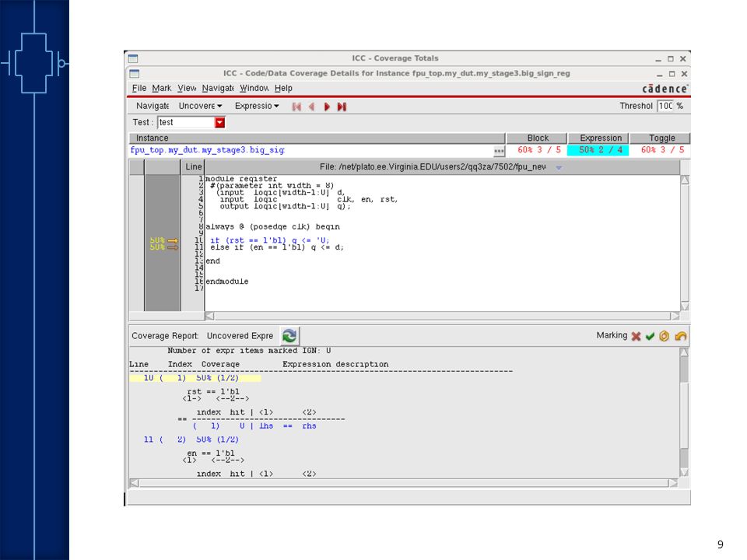Open the Navigate menu
This screenshot has height=560, width=747.
click(218, 88)
